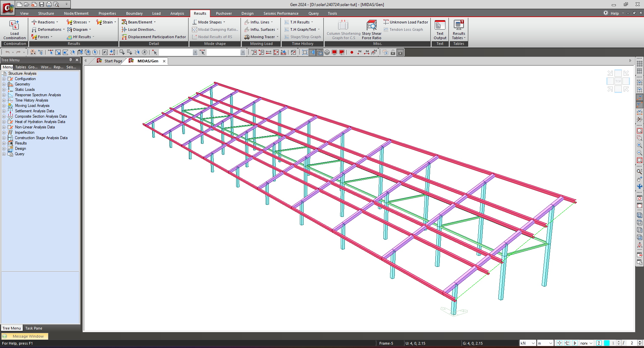Click the Tendon Loss Graph icon

404,30
